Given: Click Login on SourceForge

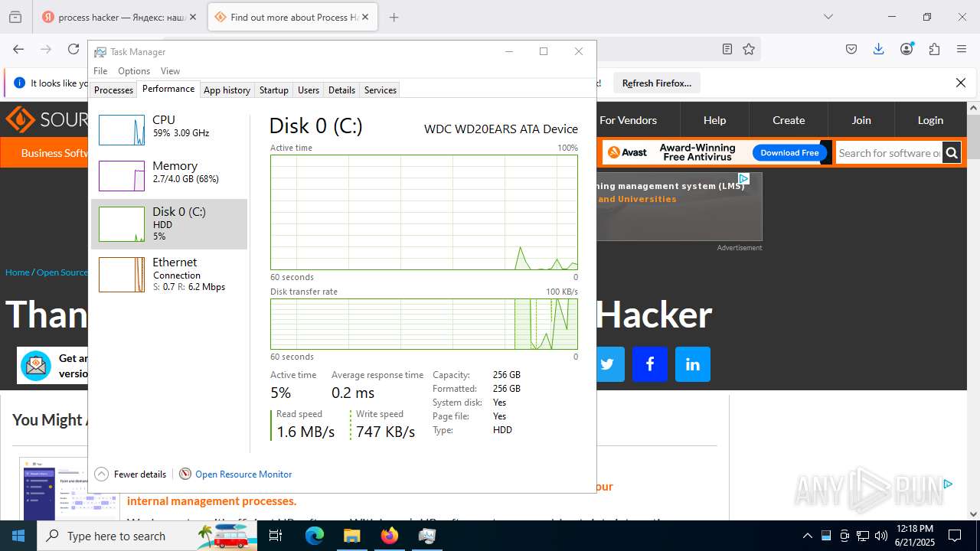Looking at the screenshot, I should click(930, 120).
